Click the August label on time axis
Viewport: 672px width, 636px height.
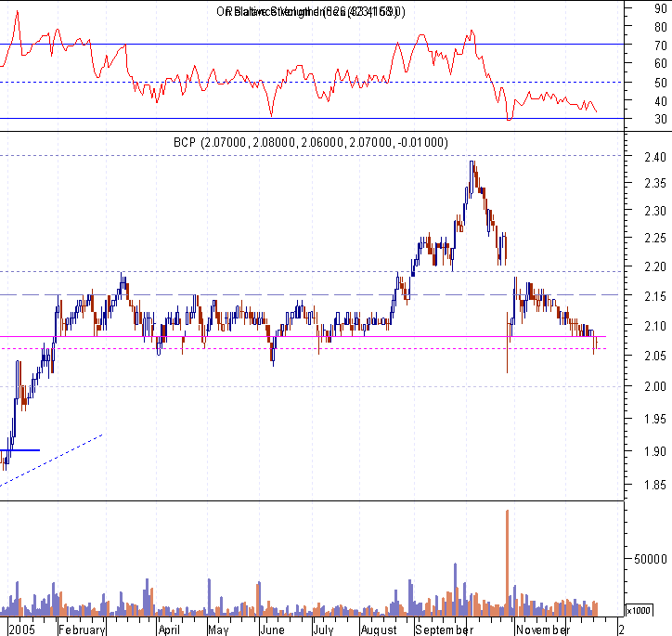click(379, 630)
